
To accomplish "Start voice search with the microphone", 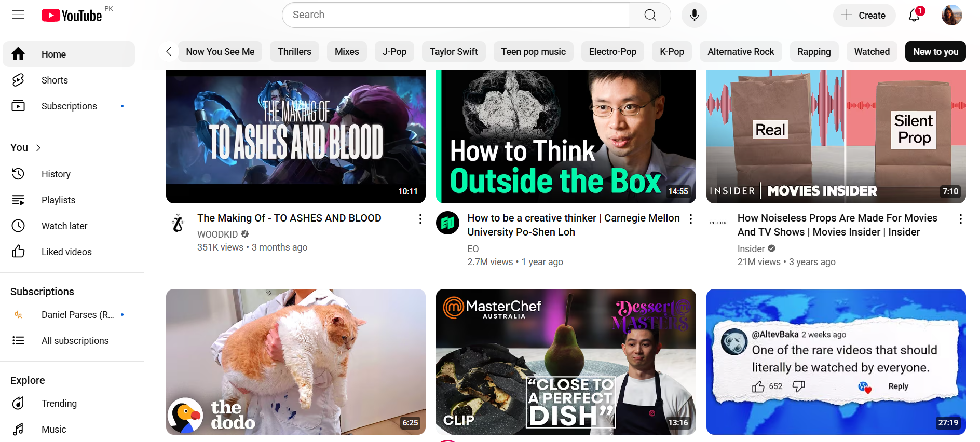I will [x=694, y=15].
